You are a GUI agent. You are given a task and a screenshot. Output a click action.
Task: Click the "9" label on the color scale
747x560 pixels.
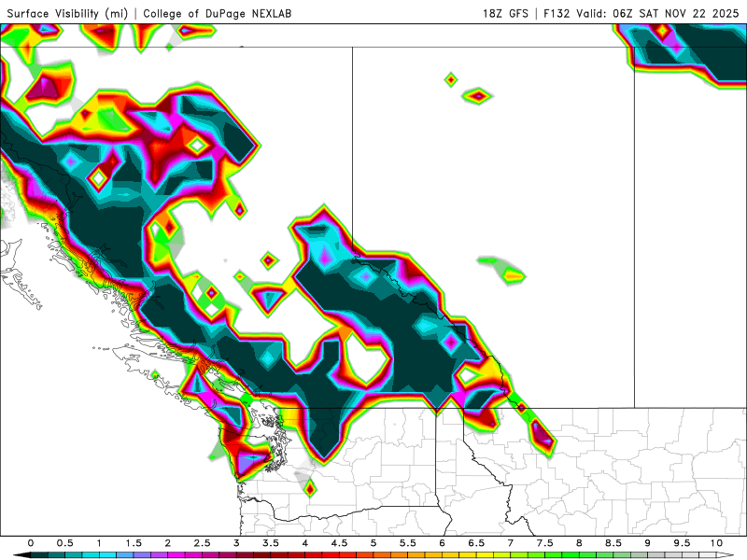[648, 543]
